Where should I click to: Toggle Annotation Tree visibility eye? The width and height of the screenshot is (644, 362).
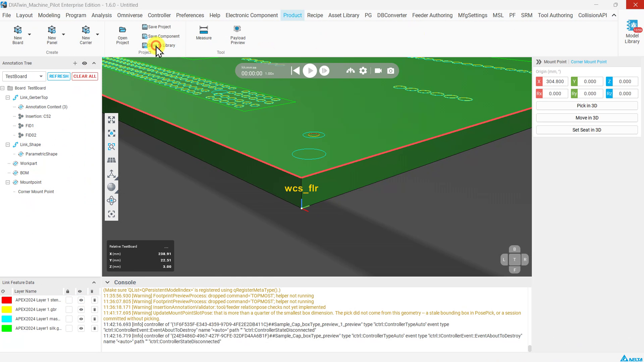pos(85,63)
